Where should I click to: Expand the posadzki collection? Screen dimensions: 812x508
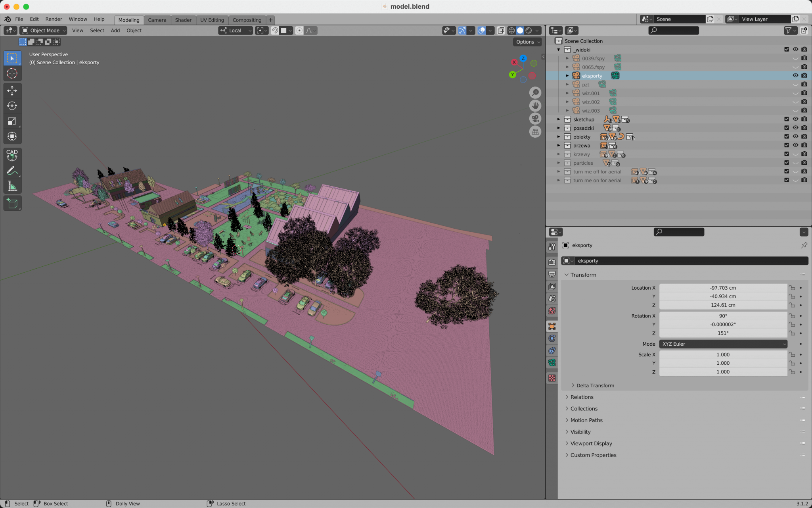pyautogui.click(x=559, y=128)
